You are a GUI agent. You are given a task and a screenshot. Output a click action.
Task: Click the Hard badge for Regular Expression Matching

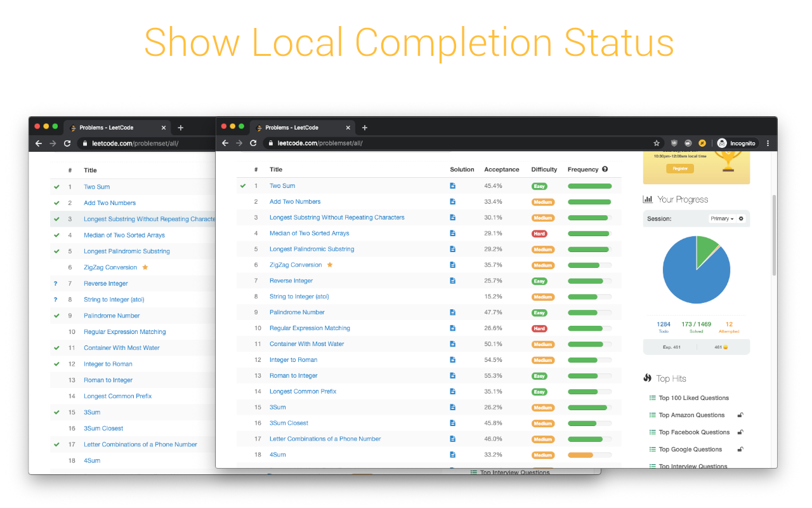539,328
